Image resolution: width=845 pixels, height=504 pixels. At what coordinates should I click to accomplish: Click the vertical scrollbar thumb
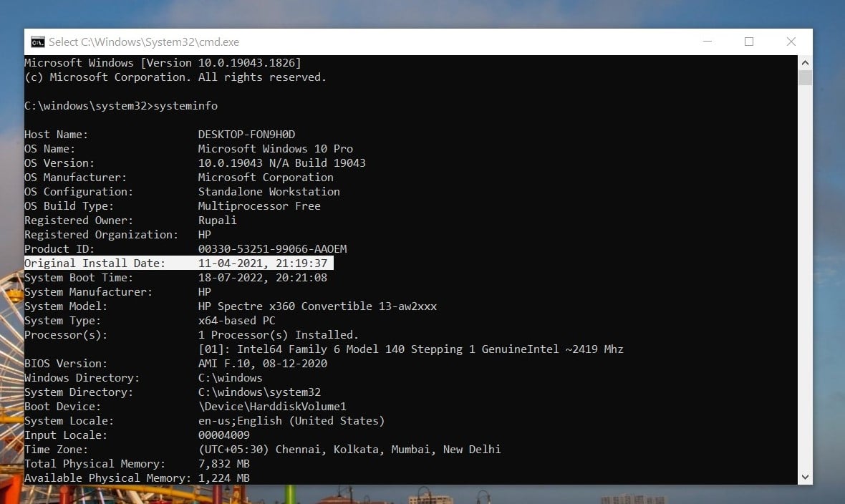coord(805,77)
